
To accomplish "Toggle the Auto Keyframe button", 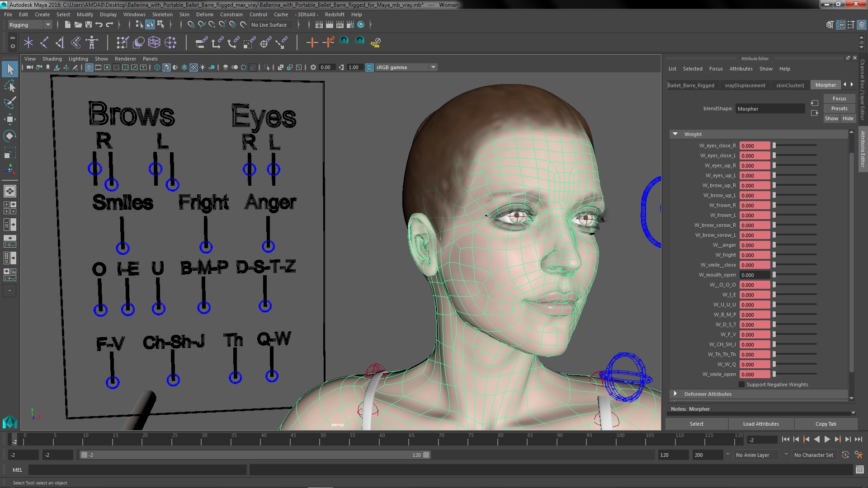I will click(x=845, y=455).
